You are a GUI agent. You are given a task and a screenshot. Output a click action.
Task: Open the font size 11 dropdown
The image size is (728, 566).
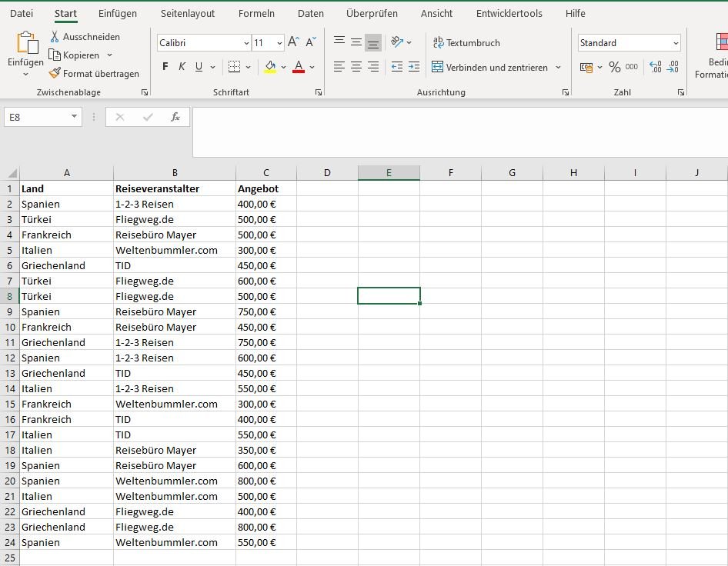point(279,43)
